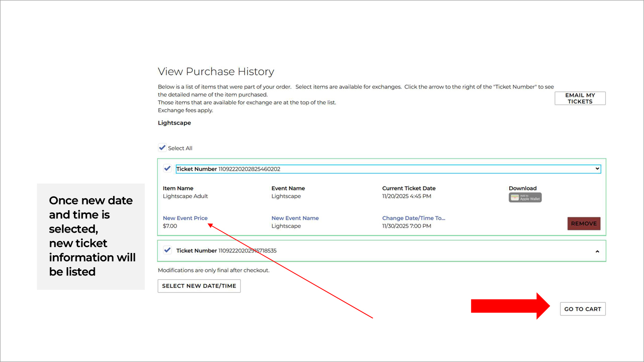Remove the Lightscape Adult ticket change
This screenshot has height=362, width=644.
click(x=584, y=224)
